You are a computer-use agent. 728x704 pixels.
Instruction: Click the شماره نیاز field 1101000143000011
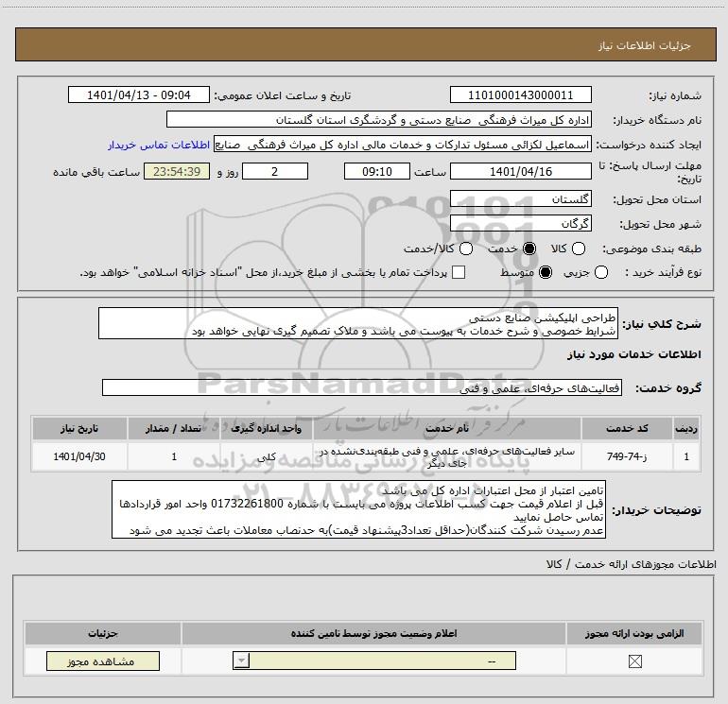click(x=520, y=94)
